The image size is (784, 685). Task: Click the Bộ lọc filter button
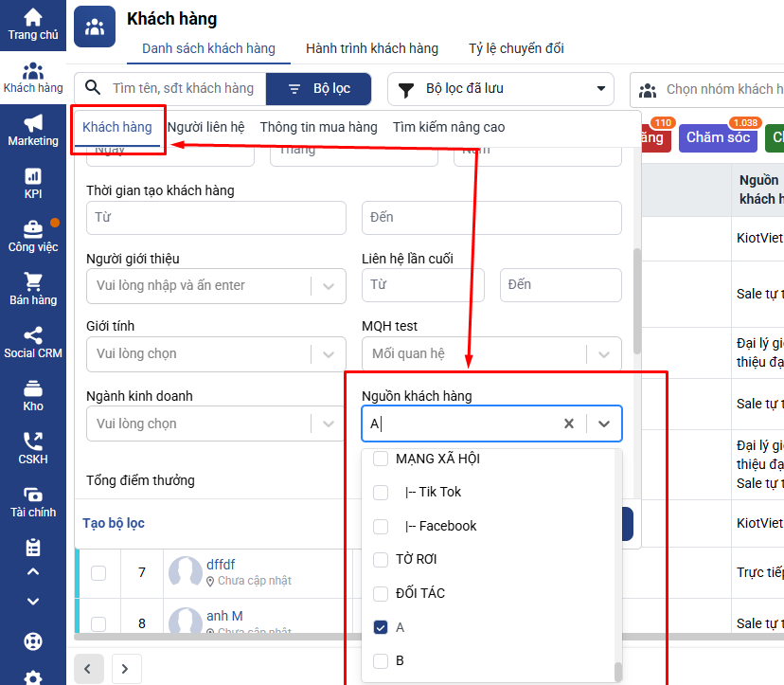pos(318,89)
